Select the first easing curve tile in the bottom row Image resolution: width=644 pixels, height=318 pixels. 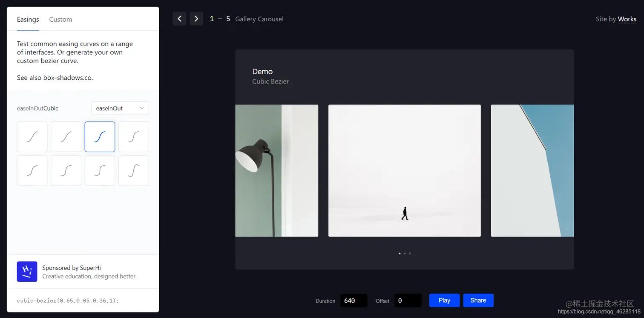pyautogui.click(x=32, y=171)
